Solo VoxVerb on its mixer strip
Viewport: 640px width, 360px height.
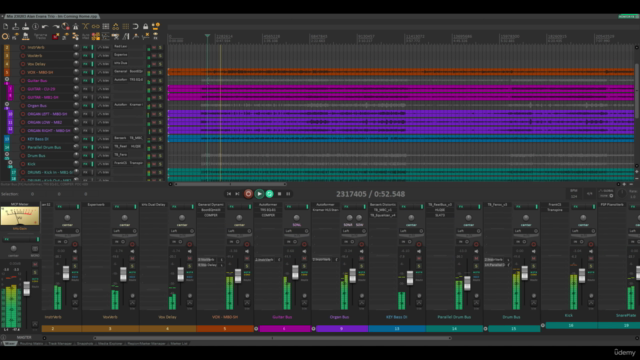[132, 266]
